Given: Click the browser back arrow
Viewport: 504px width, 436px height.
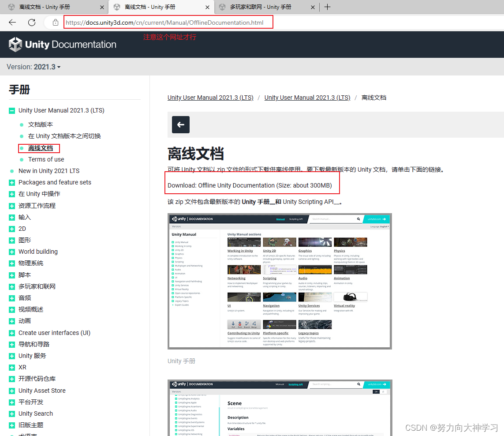Looking at the screenshot, I should click(x=12, y=22).
